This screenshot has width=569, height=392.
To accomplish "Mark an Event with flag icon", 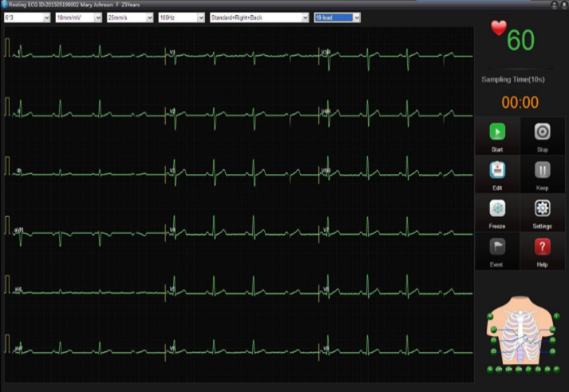I will (x=497, y=247).
